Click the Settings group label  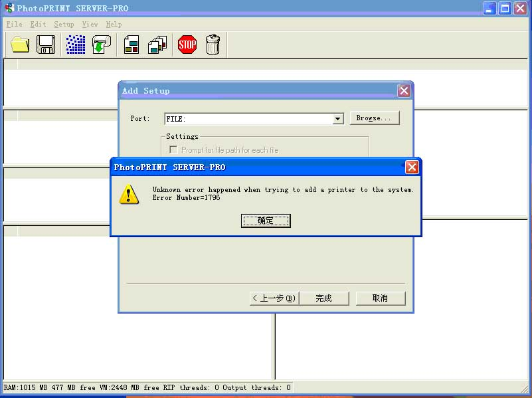click(x=182, y=136)
